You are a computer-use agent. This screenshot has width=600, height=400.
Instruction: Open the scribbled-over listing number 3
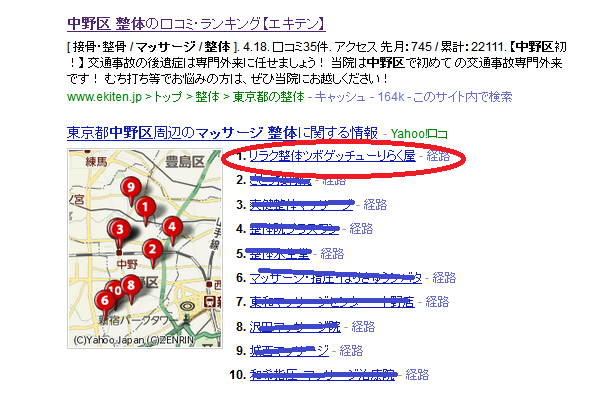[302, 205]
